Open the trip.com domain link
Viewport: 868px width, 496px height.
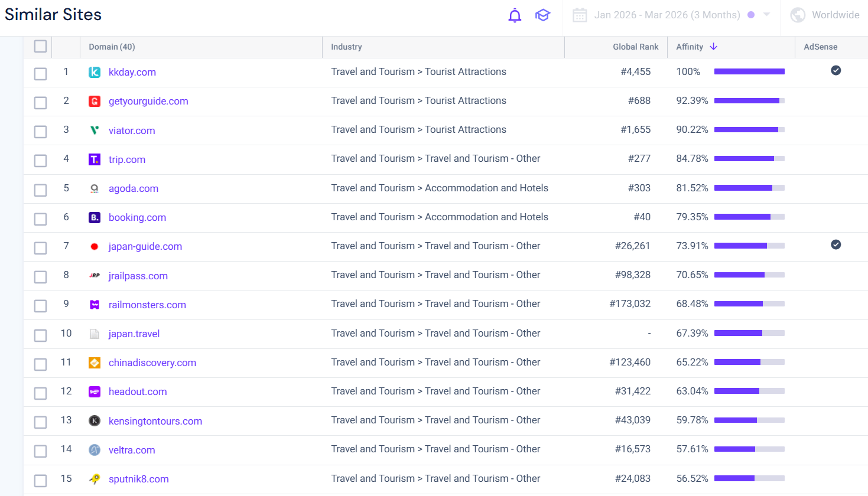(x=127, y=159)
